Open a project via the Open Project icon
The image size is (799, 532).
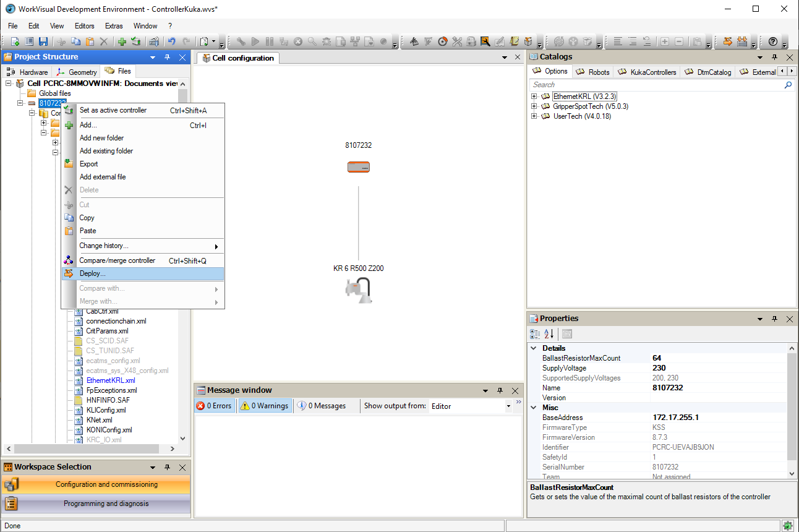point(28,41)
